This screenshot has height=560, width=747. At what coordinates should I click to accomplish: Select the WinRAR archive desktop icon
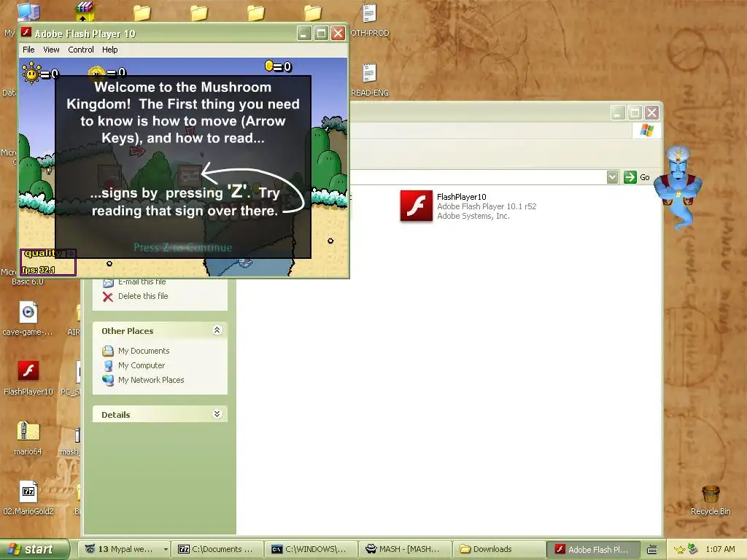(85, 12)
